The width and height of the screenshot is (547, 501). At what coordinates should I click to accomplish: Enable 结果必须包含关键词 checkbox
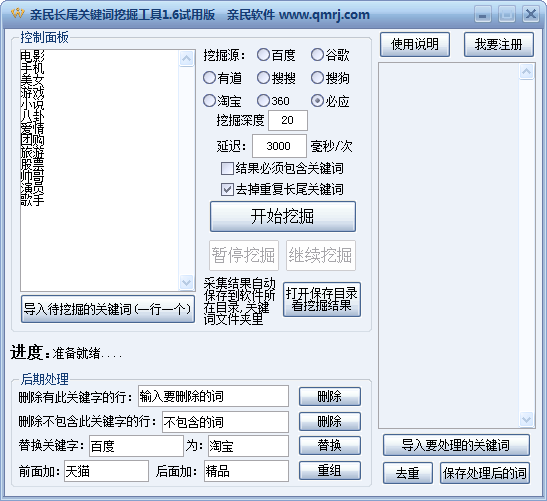[282, 169]
